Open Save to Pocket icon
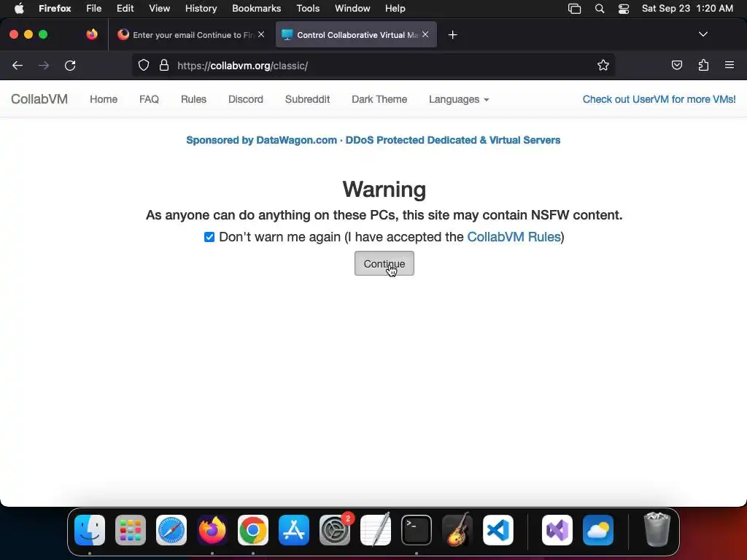The height and width of the screenshot is (560, 747). (676, 65)
